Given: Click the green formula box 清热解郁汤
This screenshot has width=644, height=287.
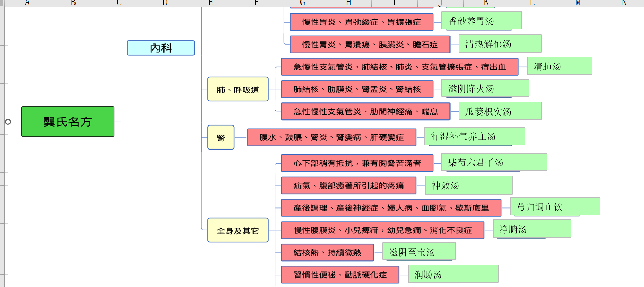Looking at the screenshot, I should pos(500,43).
